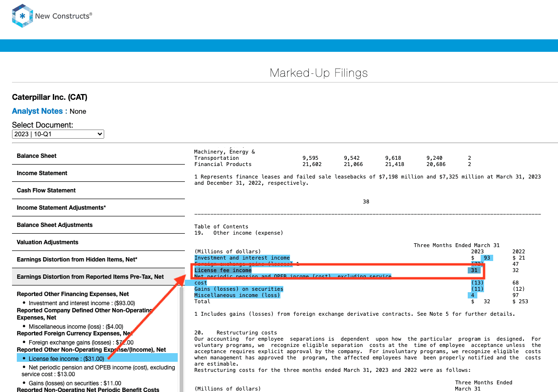558x392 pixels.
Task: Open the Income Statement section
Action: click(x=98, y=173)
